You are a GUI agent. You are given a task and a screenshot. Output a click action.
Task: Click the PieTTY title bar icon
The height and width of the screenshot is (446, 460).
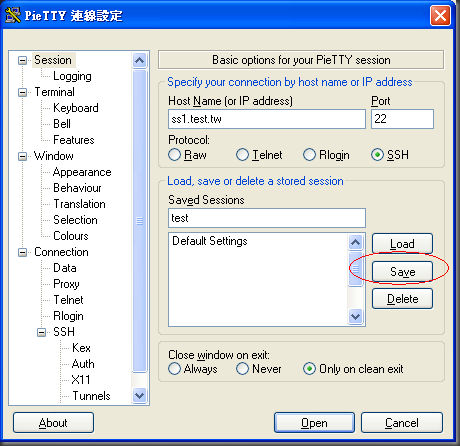(13, 15)
